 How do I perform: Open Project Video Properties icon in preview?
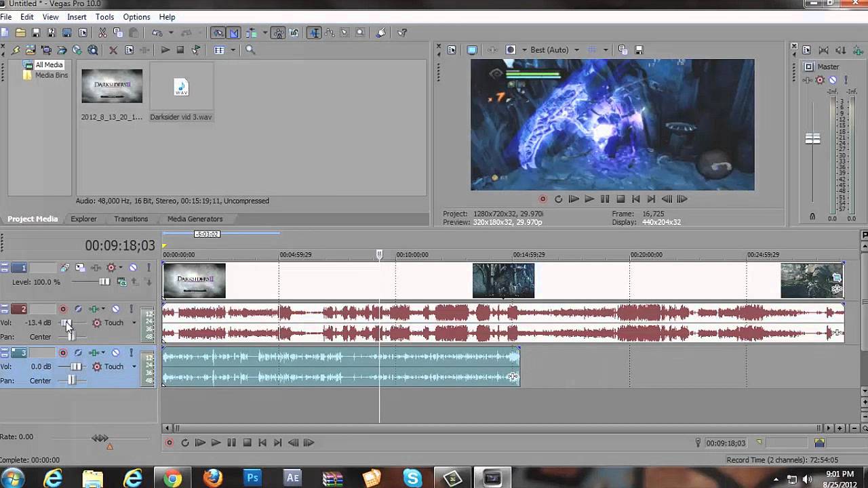point(452,50)
